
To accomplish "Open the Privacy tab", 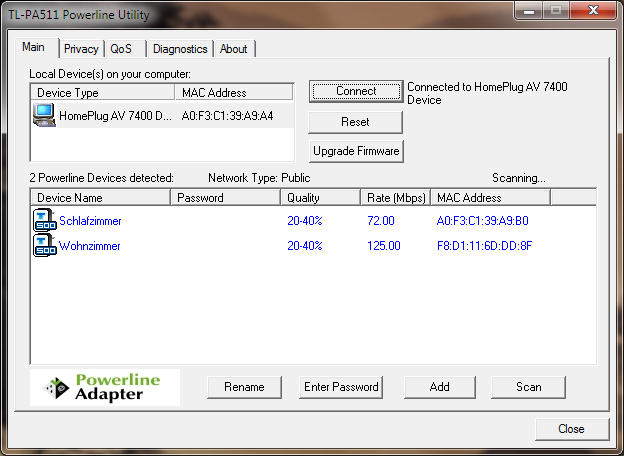I will [81, 49].
